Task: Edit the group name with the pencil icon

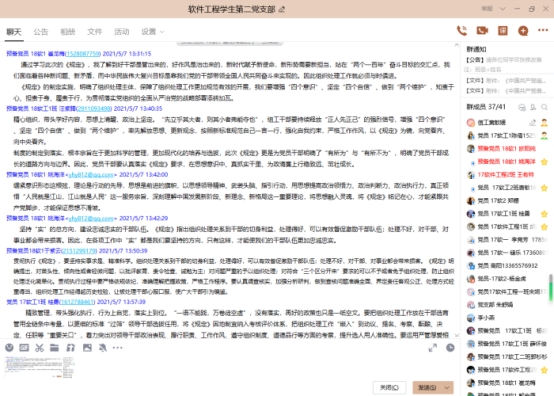Action: [282, 9]
